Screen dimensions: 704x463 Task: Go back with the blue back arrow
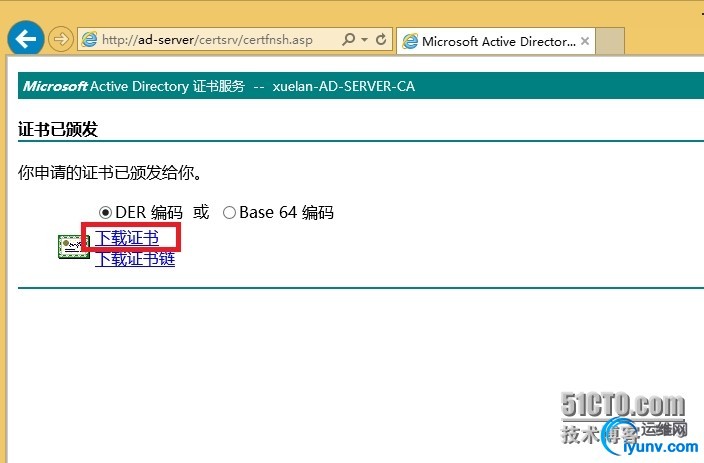tap(26, 39)
